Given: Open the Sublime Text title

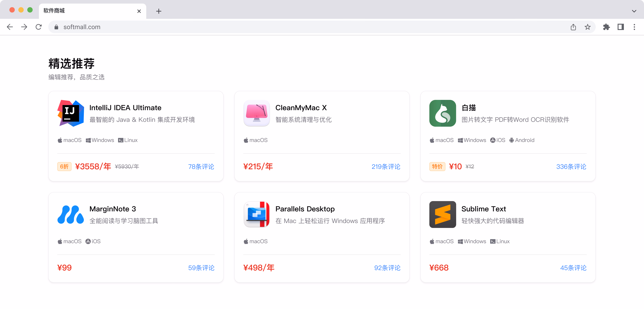Looking at the screenshot, I should [x=483, y=209].
